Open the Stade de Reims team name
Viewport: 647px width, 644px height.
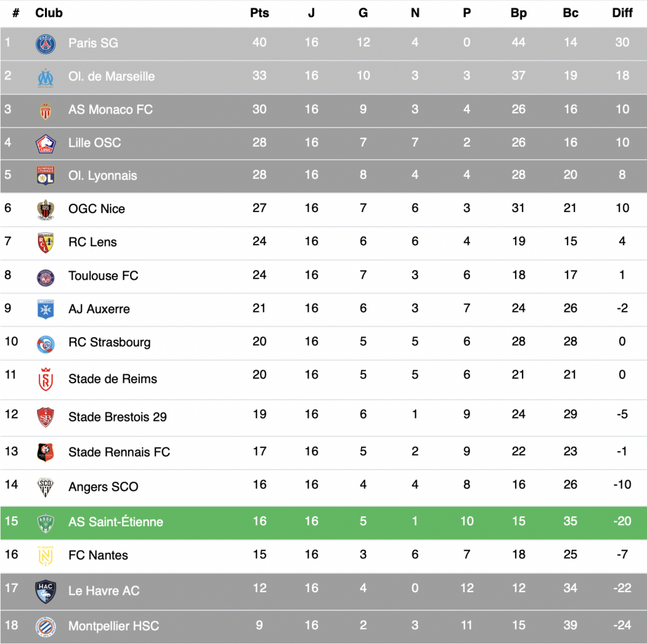coord(113,379)
